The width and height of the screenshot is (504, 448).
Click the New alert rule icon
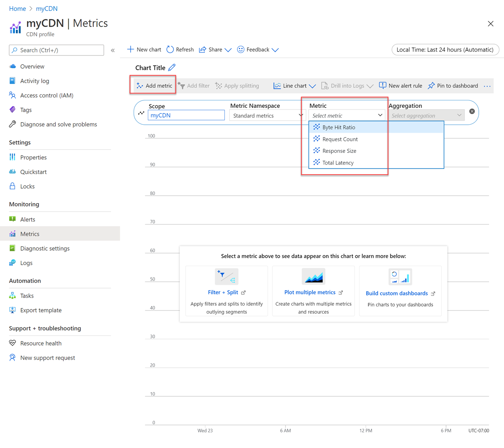[x=383, y=86]
